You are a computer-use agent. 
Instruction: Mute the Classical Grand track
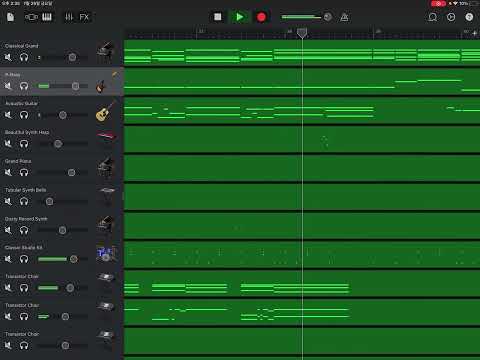[x=8, y=57]
